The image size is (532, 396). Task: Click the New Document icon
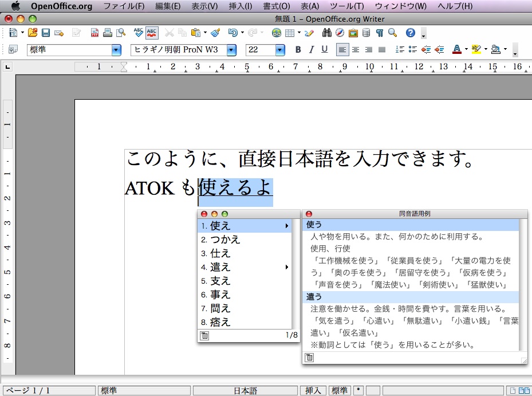[13, 33]
